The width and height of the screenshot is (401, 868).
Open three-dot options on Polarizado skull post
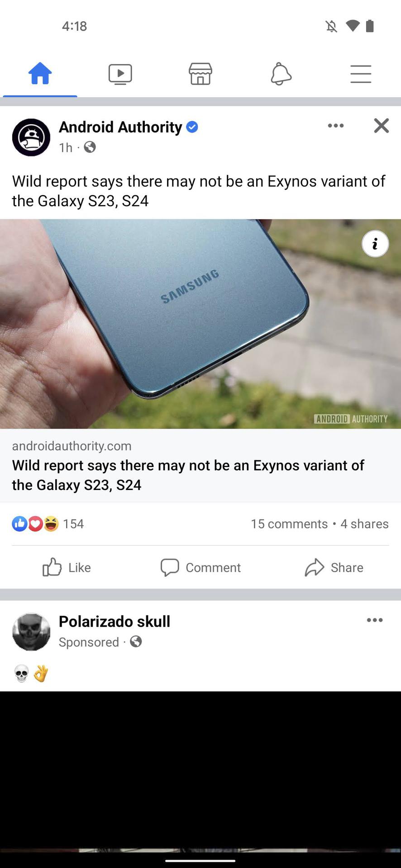pos(375,620)
